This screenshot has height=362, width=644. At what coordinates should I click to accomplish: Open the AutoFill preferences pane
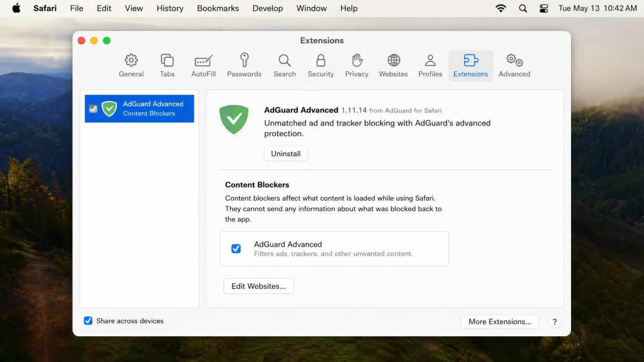[x=203, y=66]
